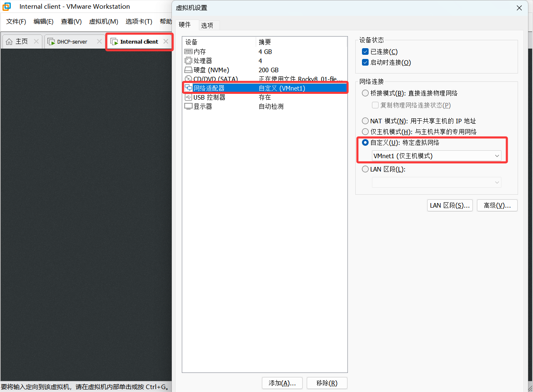Click the 存在 USB summary
This screenshot has height=392, width=533.
point(265,97)
